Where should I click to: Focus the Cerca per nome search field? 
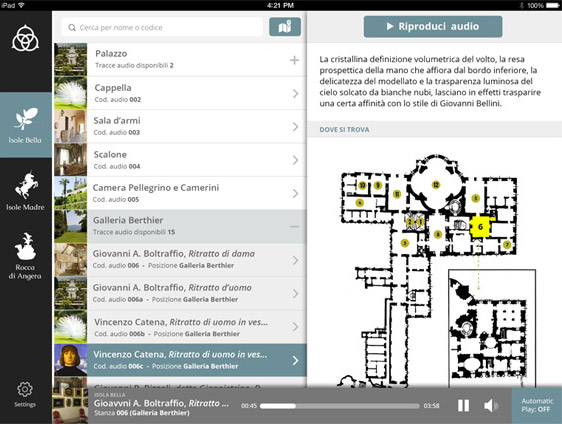click(x=162, y=27)
